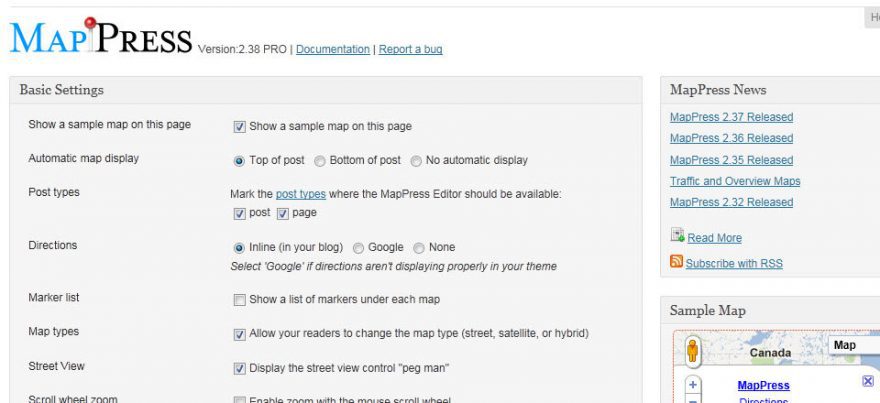This screenshot has width=880, height=403.
Task: Select 'No automatic display' radio button
Action: pyautogui.click(x=416, y=161)
